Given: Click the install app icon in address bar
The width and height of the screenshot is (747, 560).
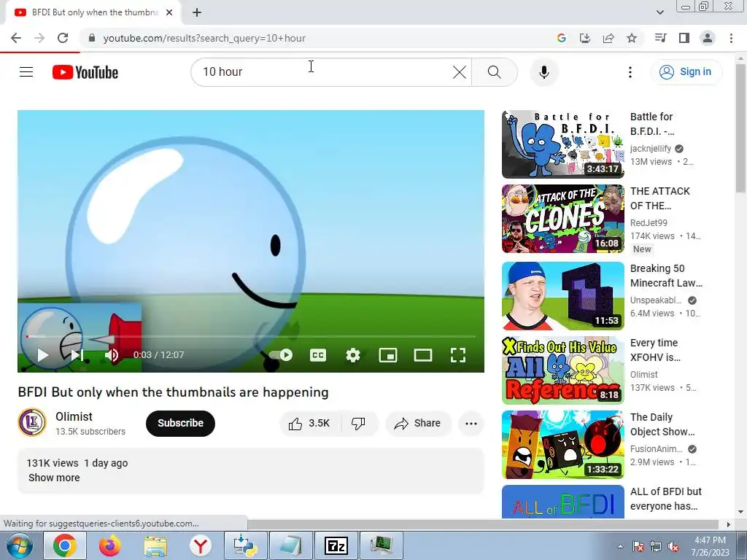Looking at the screenshot, I should 584,38.
